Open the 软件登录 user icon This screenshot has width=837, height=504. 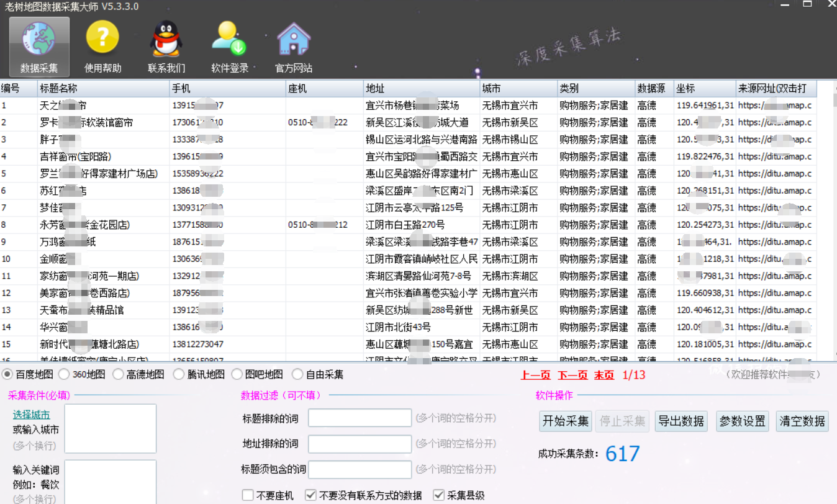pos(229,39)
